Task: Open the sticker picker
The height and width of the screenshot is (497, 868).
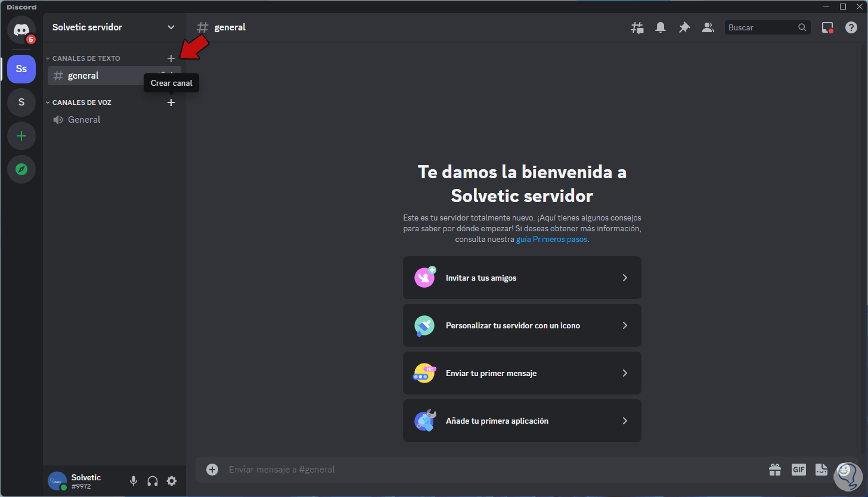Action: point(822,470)
